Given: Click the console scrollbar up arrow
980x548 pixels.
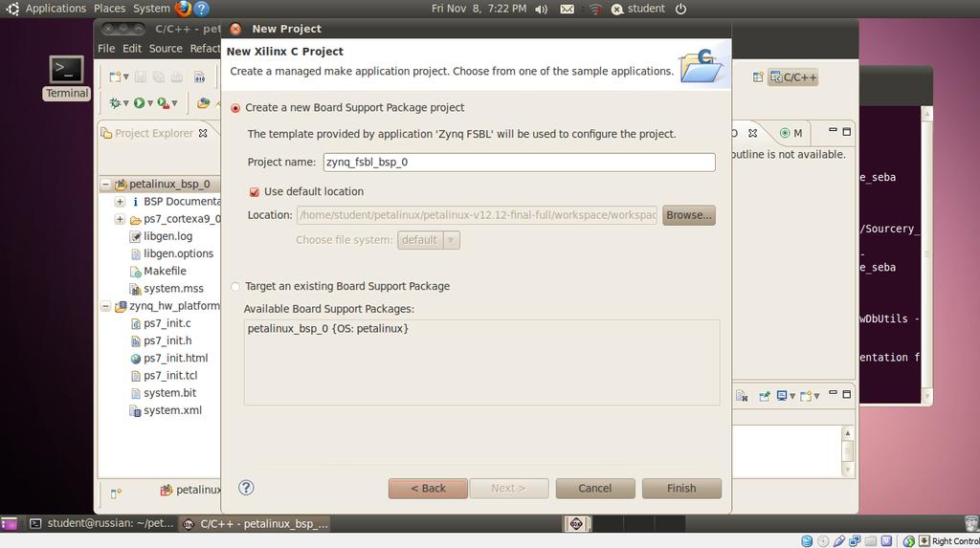Looking at the screenshot, I should click(x=848, y=433).
